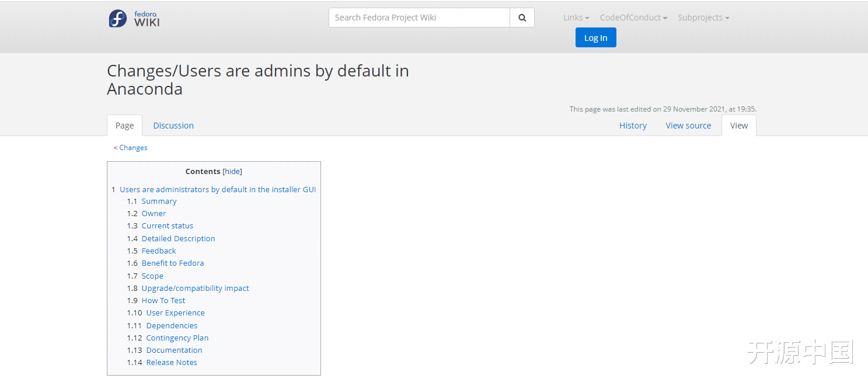Screen dimensions: 868x382
Task: Switch to the Discussion tab
Action: (173, 126)
